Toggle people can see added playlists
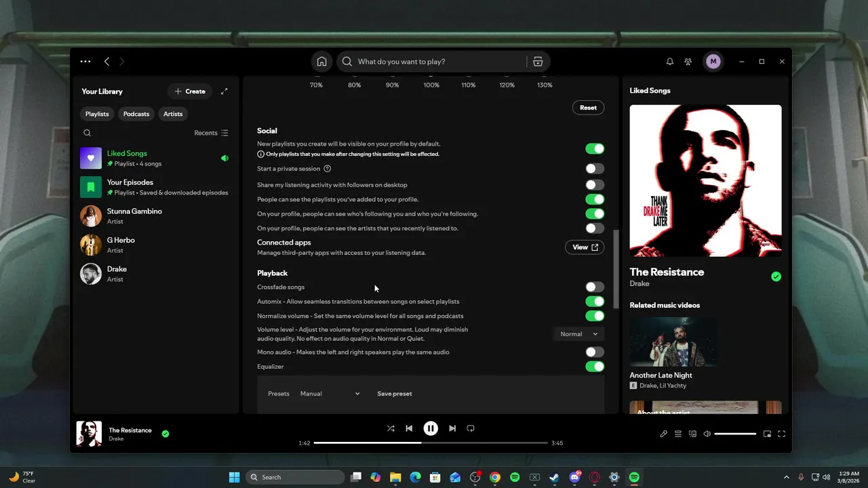This screenshot has height=488, width=868. 595,199
